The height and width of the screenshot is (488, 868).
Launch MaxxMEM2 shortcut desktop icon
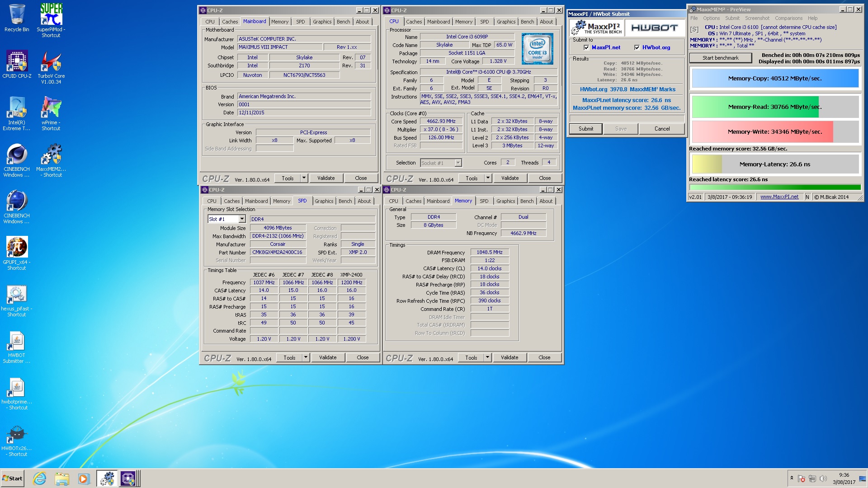51,160
